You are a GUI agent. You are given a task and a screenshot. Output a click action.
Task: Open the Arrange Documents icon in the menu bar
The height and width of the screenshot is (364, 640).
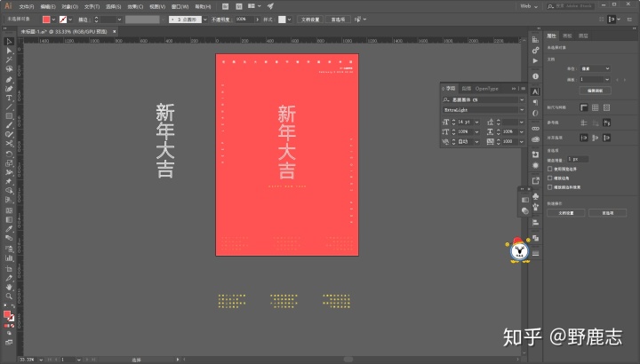(x=254, y=6)
